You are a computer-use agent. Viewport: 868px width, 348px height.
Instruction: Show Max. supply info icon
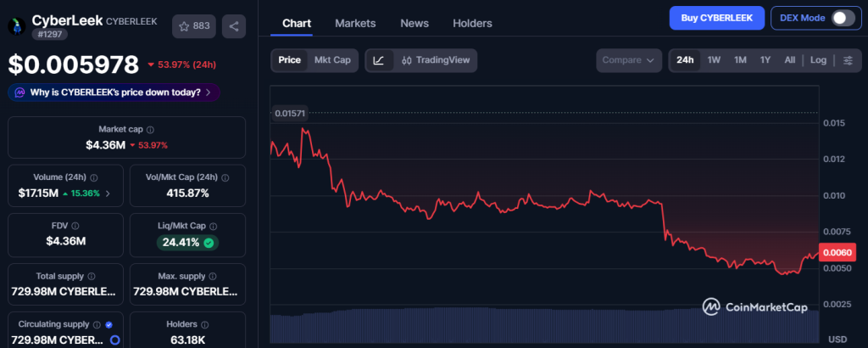pyautogui.click(x=213, y=276)
